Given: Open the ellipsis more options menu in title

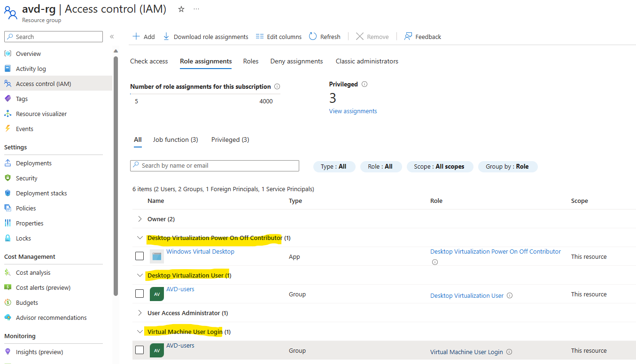Looking at the screenshot, I should point(196,9).
